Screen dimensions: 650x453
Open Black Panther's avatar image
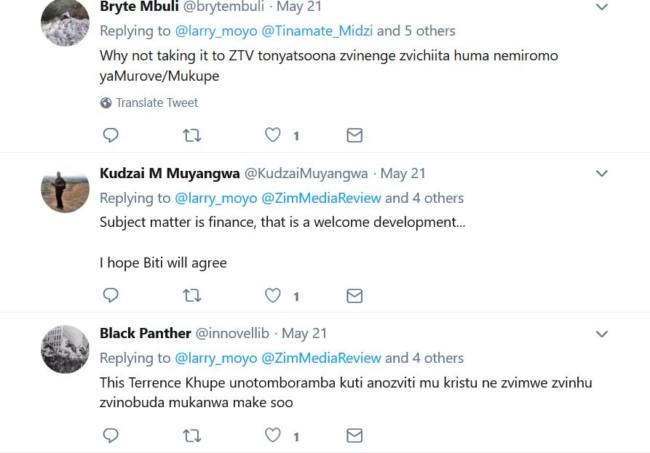[65, 349]
